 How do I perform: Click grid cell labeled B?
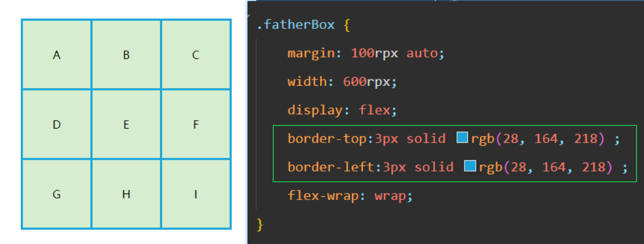click(126, 54)
